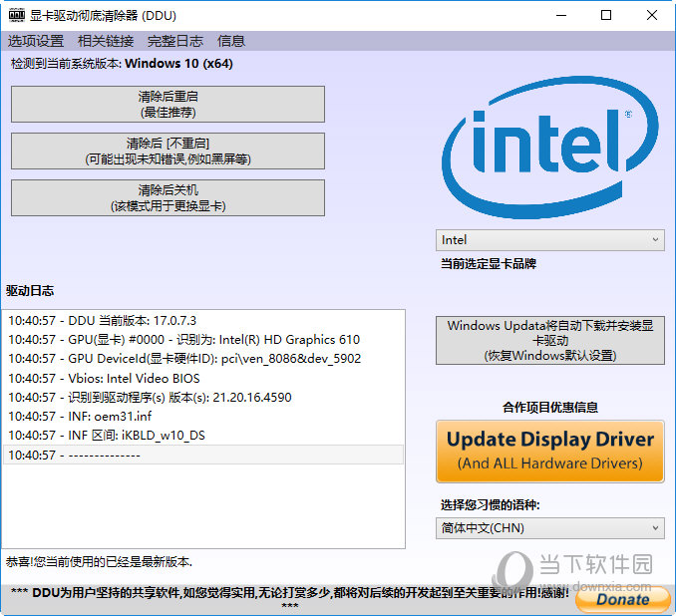This screenshot has width=676, height=616.
Task: Select log line iKBLD_w10_DS
Action: [203, 436]
